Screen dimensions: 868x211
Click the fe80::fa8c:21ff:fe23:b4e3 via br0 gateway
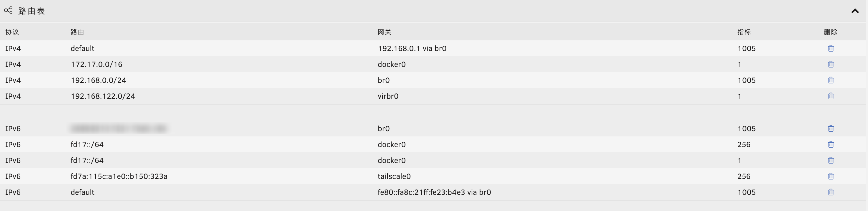[x=434, y=192]
